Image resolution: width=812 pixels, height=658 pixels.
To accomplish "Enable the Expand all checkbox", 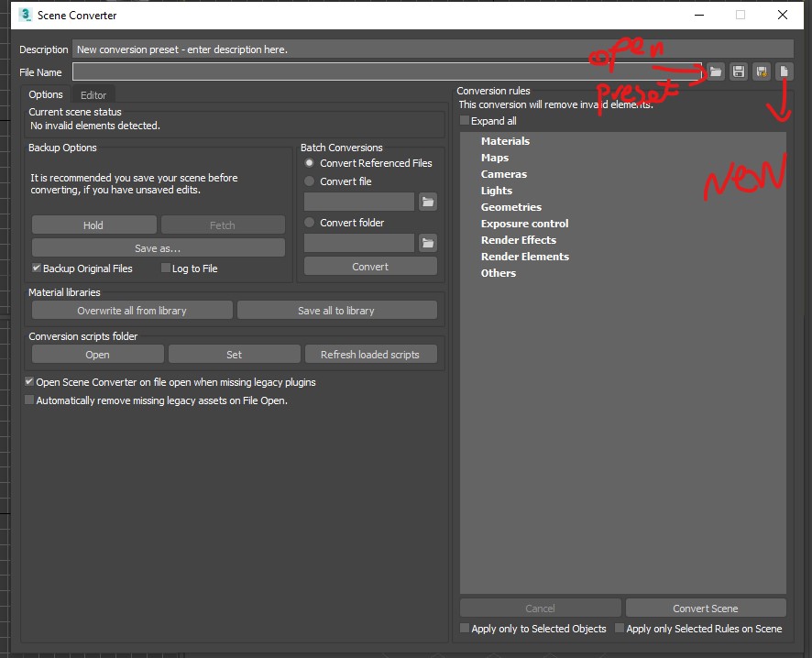I will coord(465,121).
